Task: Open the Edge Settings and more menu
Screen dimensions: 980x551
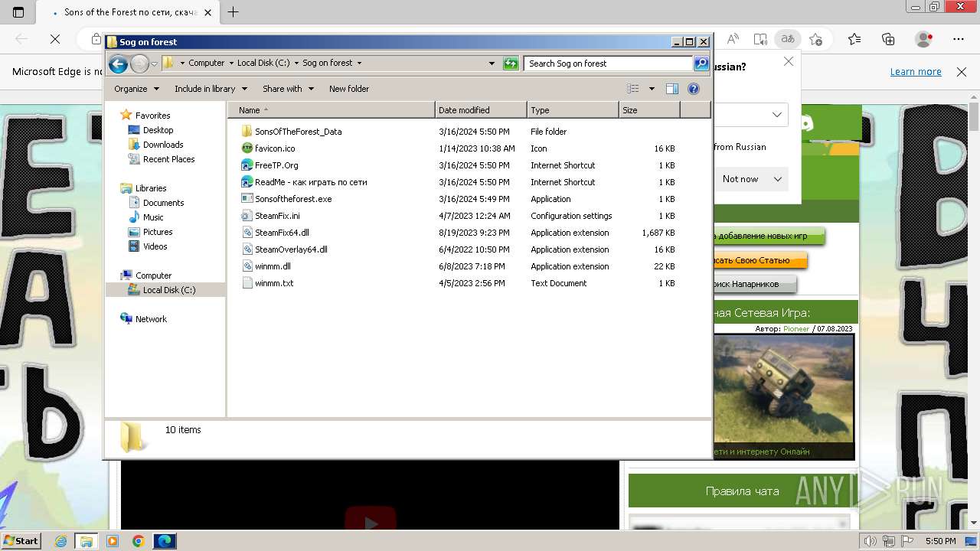Action: pyautogui.click(x=959, y=39)
